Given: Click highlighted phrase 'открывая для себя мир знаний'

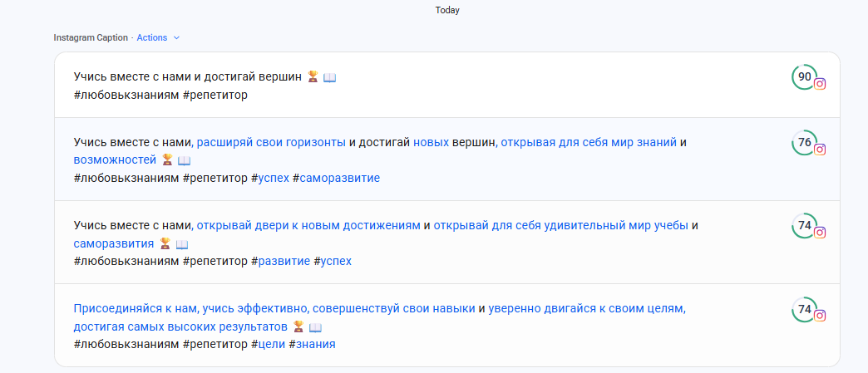Looking at the screenshot, I should (x=589, y=142).
